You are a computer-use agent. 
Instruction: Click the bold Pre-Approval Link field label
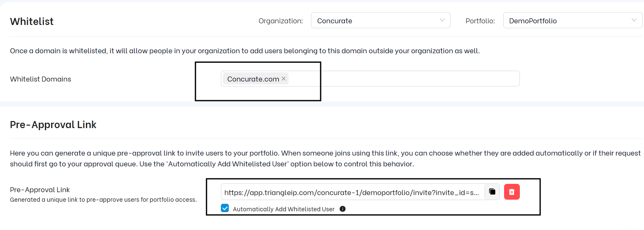click(40, 190)
